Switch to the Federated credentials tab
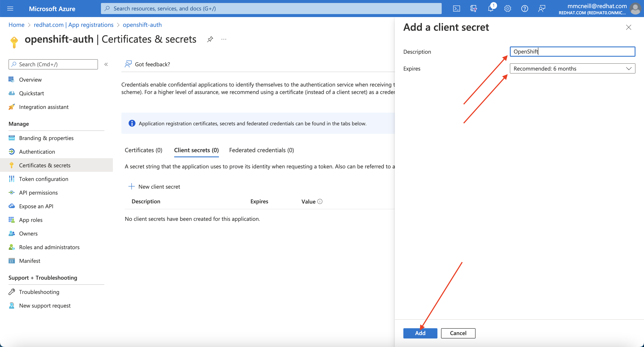This screenshot has height=347, width=644. pyautogui.click(x=261, y=150)
